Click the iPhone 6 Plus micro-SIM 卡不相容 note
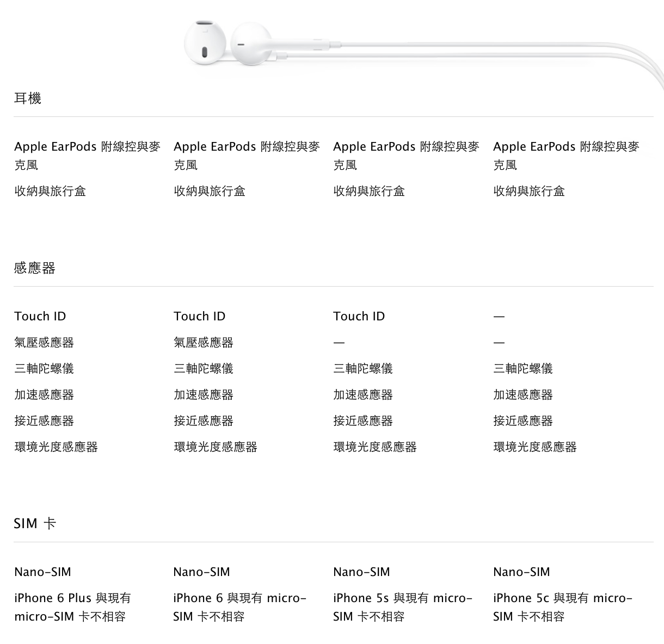664x644 pixels. [73, 608]
